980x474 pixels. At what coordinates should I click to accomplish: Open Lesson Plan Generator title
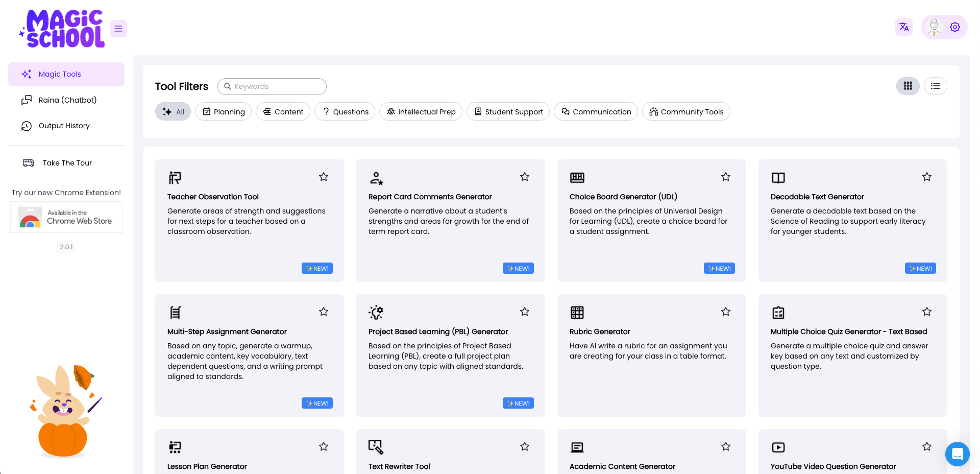(x=207, y=466)
